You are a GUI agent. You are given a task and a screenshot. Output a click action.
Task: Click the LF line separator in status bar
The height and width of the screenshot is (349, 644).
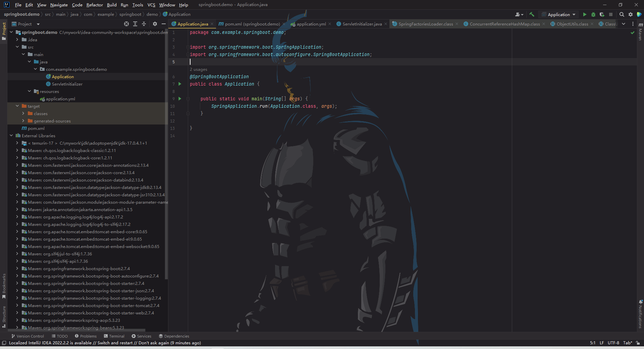602,343
